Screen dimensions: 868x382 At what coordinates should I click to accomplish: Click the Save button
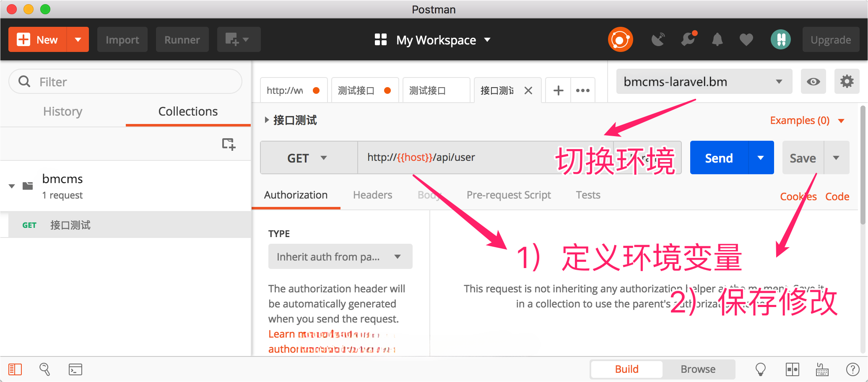tap(803, 158)
